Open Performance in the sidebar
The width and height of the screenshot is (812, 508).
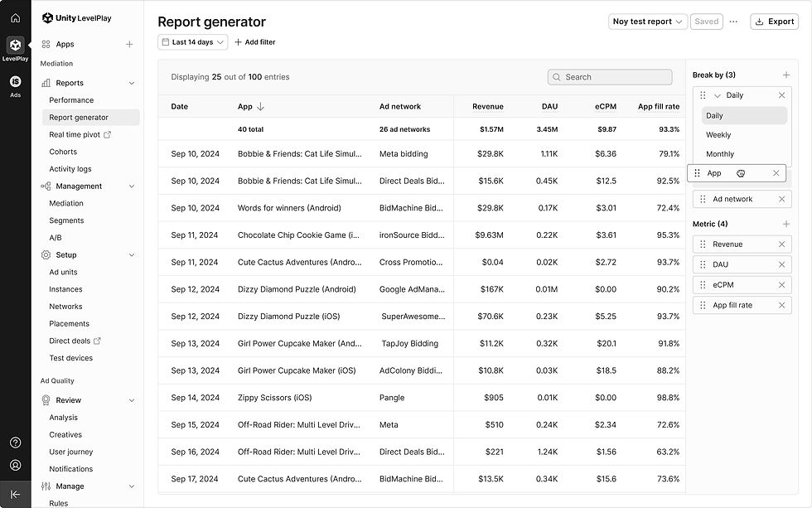[x=71, y=100]
